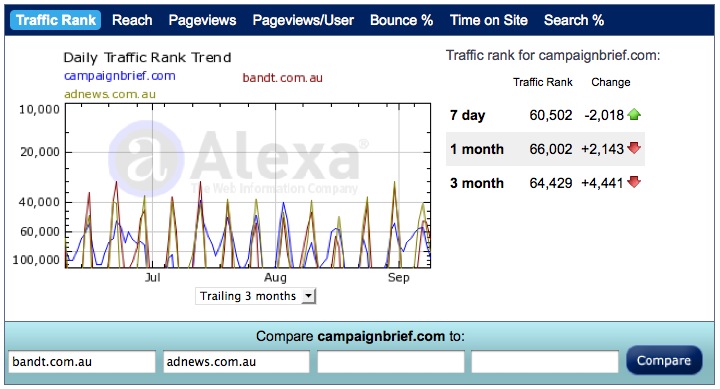Click the campaignbrief.com legend link
This screenshot has height=389, width=720.
click(120, 76)
